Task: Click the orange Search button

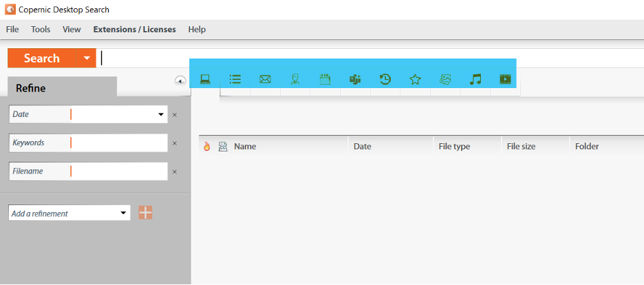Action: pos(42,58)
